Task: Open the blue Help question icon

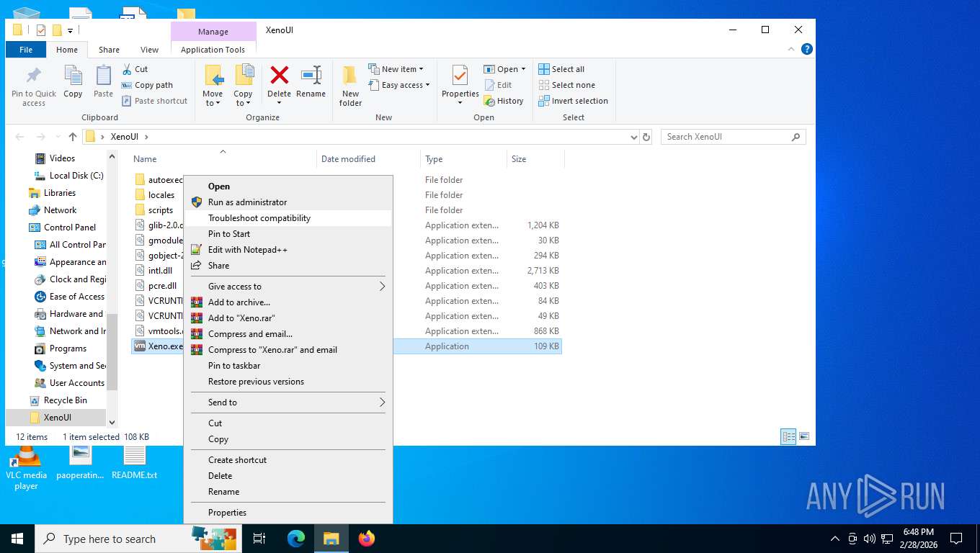Action: click(x=807, y=49)
